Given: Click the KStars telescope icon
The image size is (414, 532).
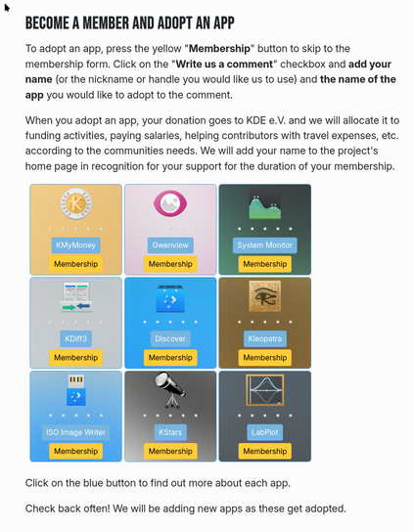Looking at the screenshot, I should (x=170, y=390).
